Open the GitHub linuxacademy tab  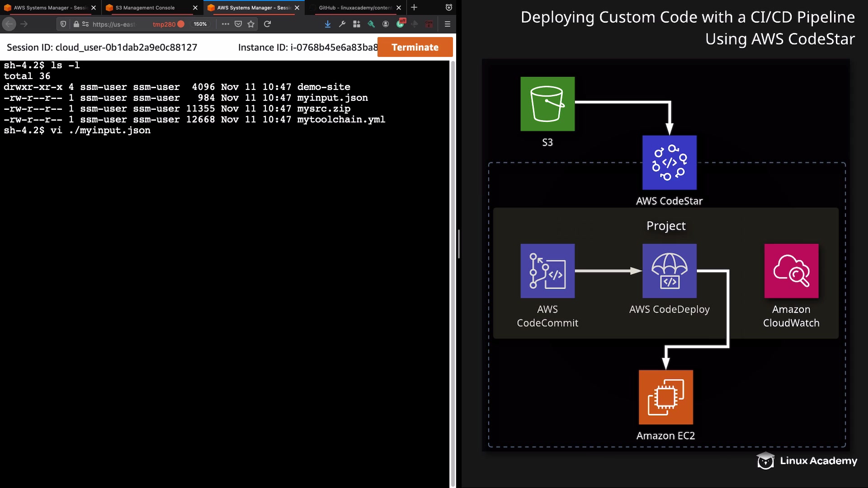[355, 8]
